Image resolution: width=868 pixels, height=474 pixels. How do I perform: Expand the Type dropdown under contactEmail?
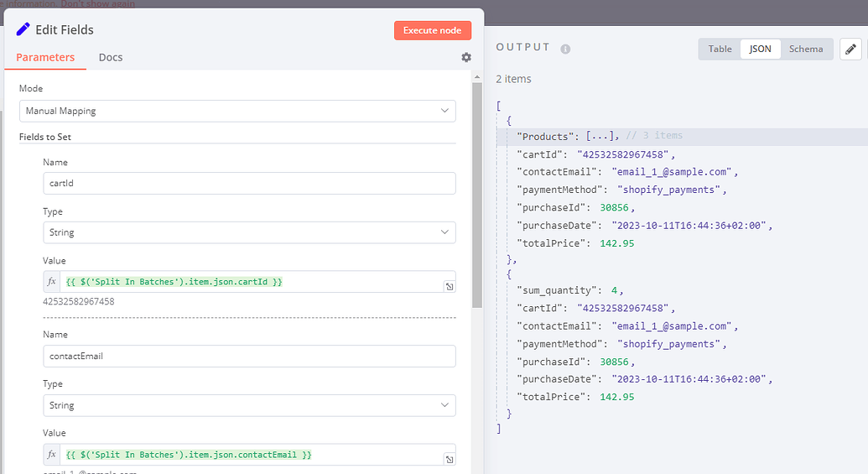[249, 405]
